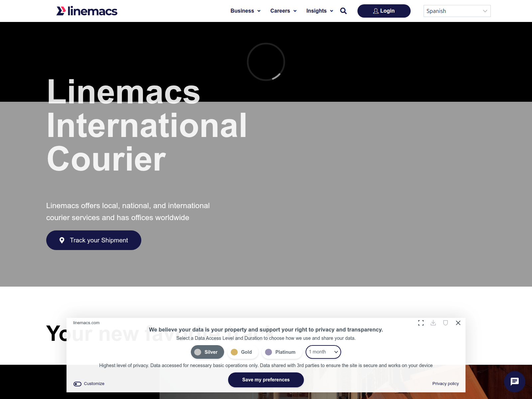Click the user icon in Login button
The width and height of the screenshot is (532, 399).
point(376,11)
